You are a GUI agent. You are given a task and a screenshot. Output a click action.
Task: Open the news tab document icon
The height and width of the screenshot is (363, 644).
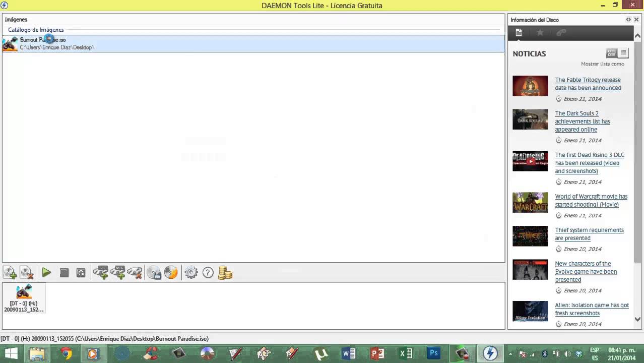pos(519,33)
